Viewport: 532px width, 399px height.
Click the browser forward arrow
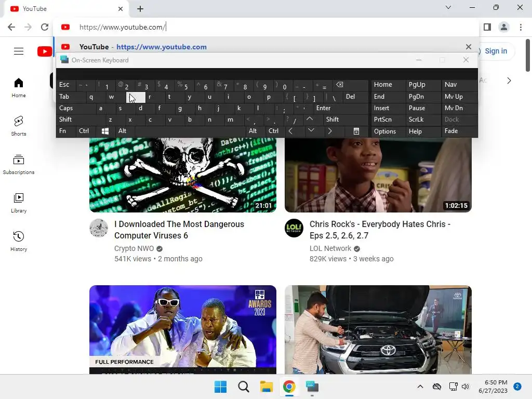pyautogui.click(x=28, y=27)
